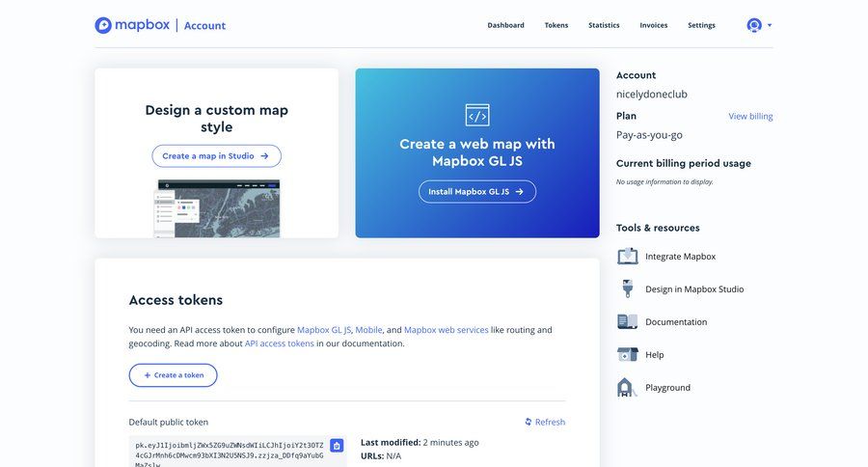Click the Create a token button

tap(174, 375)
